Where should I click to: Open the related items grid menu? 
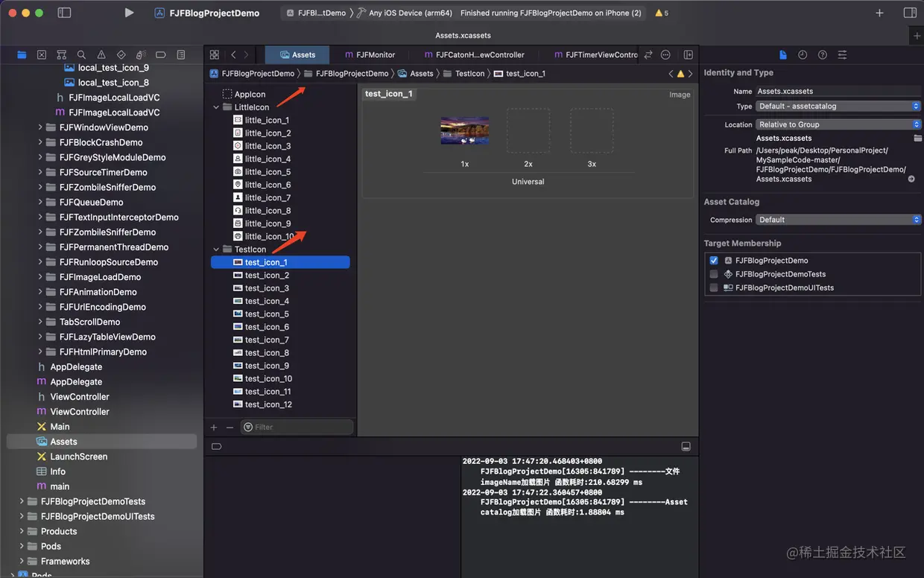(215, 54)
